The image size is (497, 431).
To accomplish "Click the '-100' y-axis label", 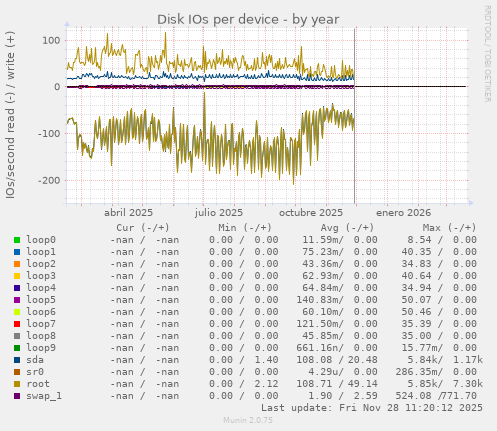I will [x=49, y=134].
